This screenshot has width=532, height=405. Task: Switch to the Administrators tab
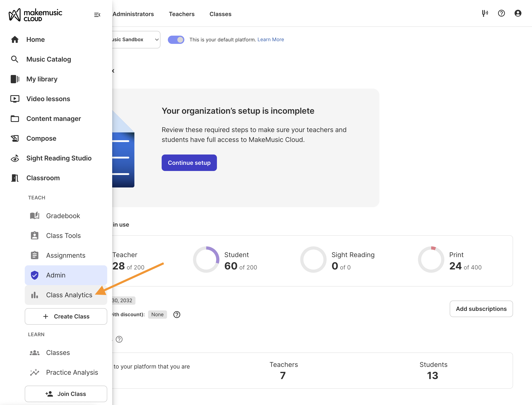tap(133, 14)
